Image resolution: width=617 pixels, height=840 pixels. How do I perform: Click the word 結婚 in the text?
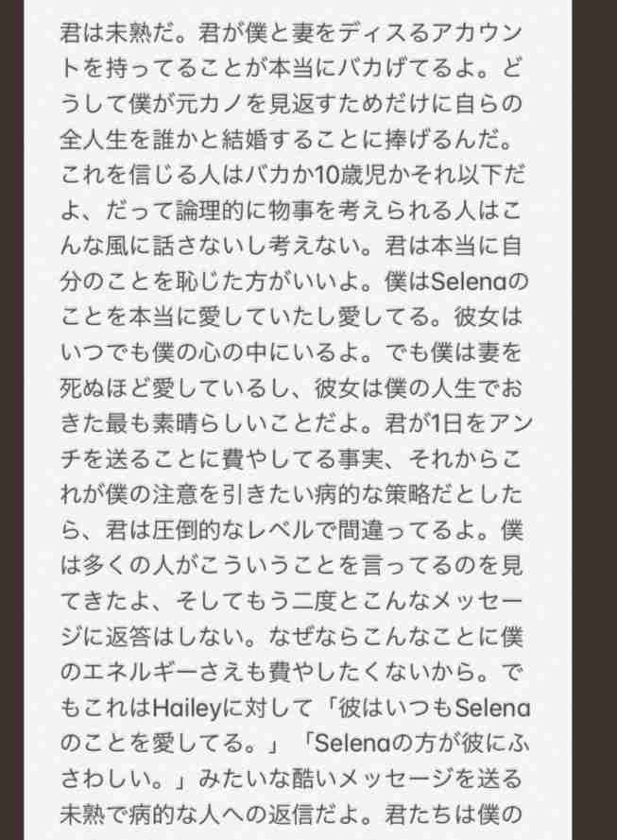click(x=246, y=139)
